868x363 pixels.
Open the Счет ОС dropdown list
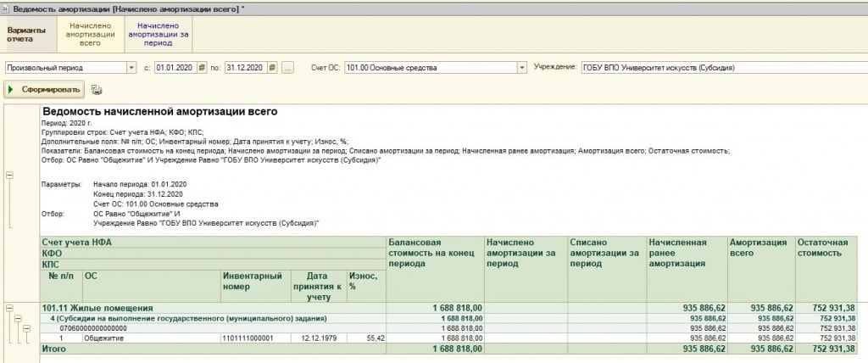pos(519,68)
